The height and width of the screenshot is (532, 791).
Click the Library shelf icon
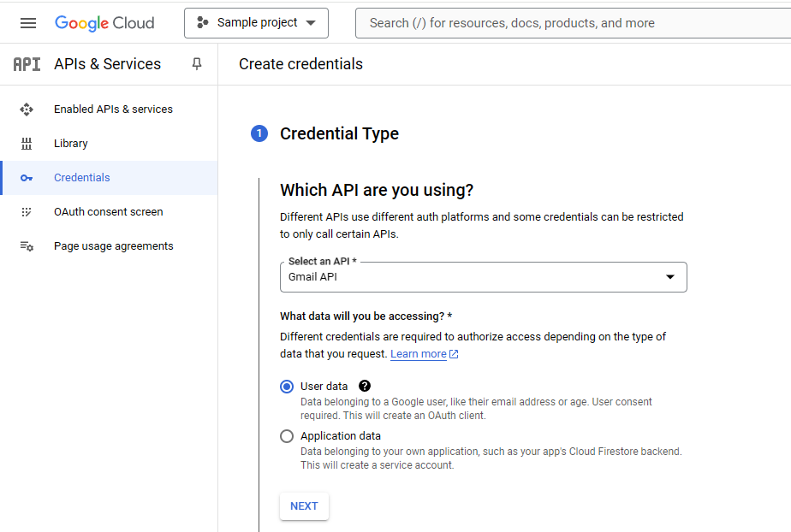pos(27,144)
